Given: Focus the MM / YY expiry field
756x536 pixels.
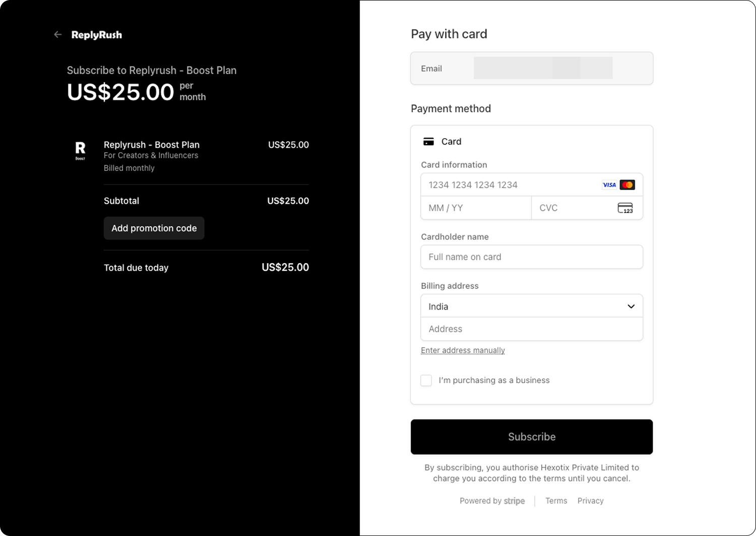Looking at the screenshot, I should click(x=476, y=208).
